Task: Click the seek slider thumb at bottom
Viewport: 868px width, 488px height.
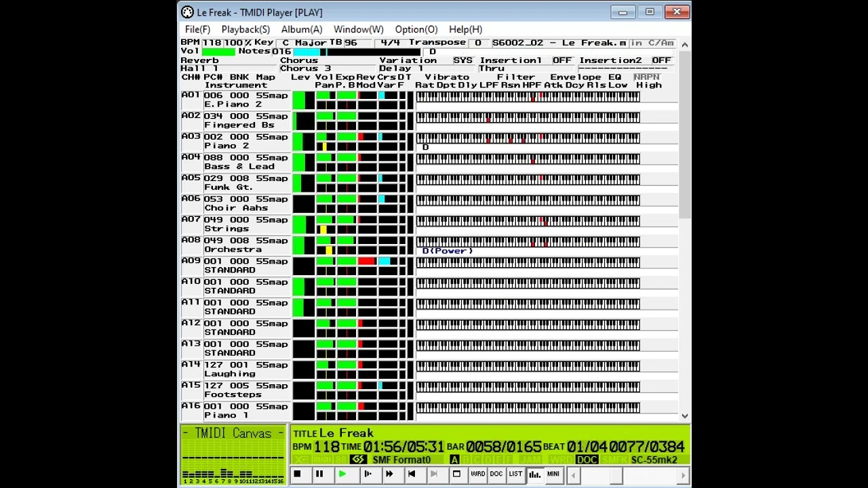Action: click(x=616, y=476)
